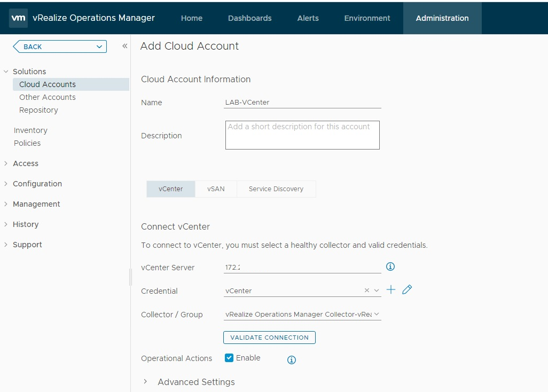
Task: Edit credential with pencil icon
Action: pyautogui.click(x=407, y=290)
